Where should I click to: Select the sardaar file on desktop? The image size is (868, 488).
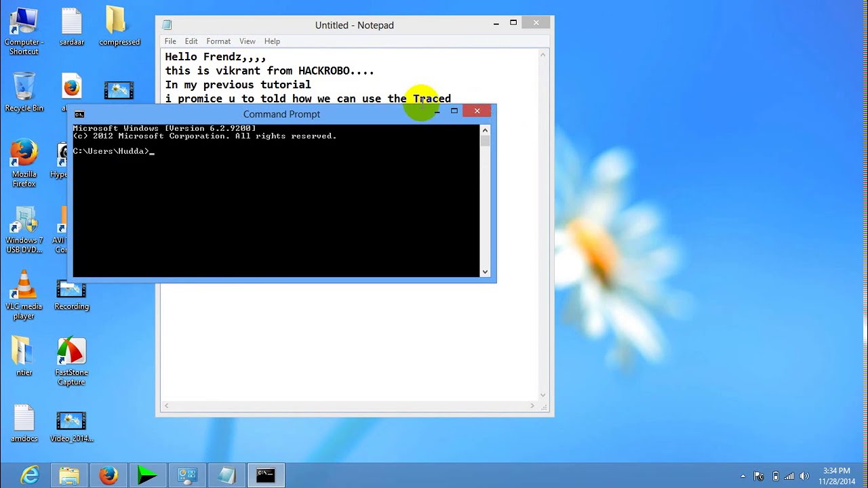tap(71, 27)
